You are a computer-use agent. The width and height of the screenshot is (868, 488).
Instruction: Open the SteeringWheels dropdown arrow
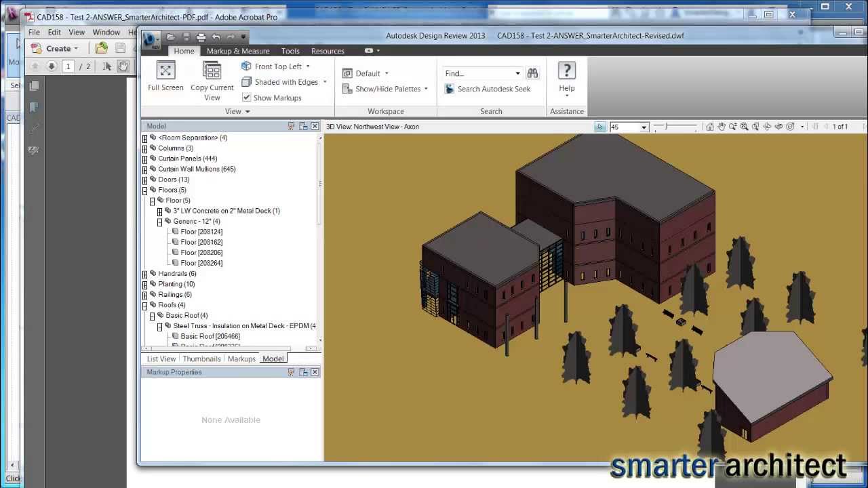[x=802, y=127]
